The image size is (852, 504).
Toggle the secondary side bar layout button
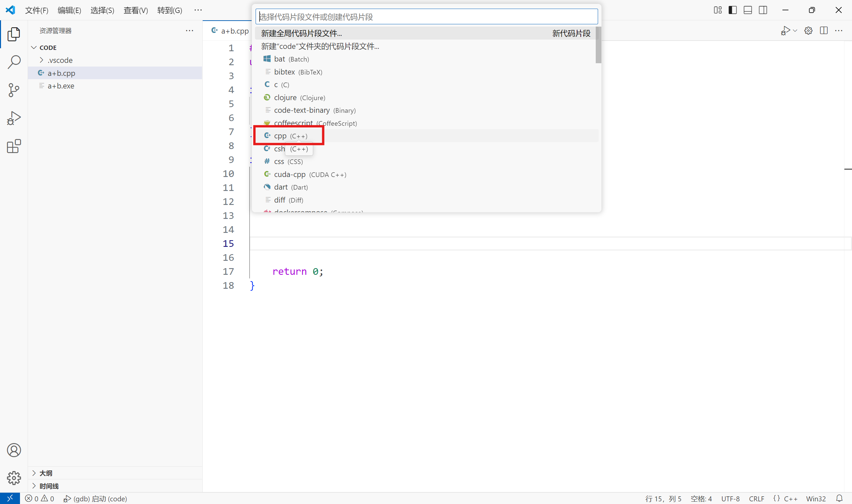(x=763, y=10)
